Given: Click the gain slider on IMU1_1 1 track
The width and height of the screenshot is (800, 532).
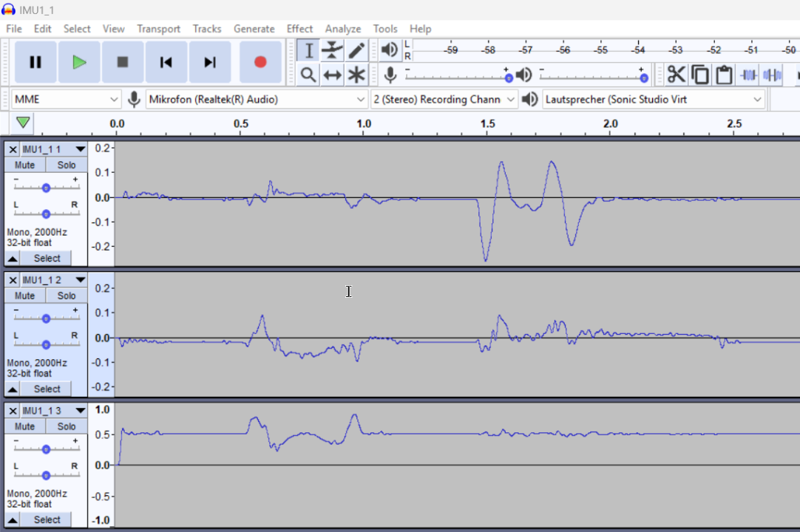Looking at the screenshot, I should (x=46, y=188).
